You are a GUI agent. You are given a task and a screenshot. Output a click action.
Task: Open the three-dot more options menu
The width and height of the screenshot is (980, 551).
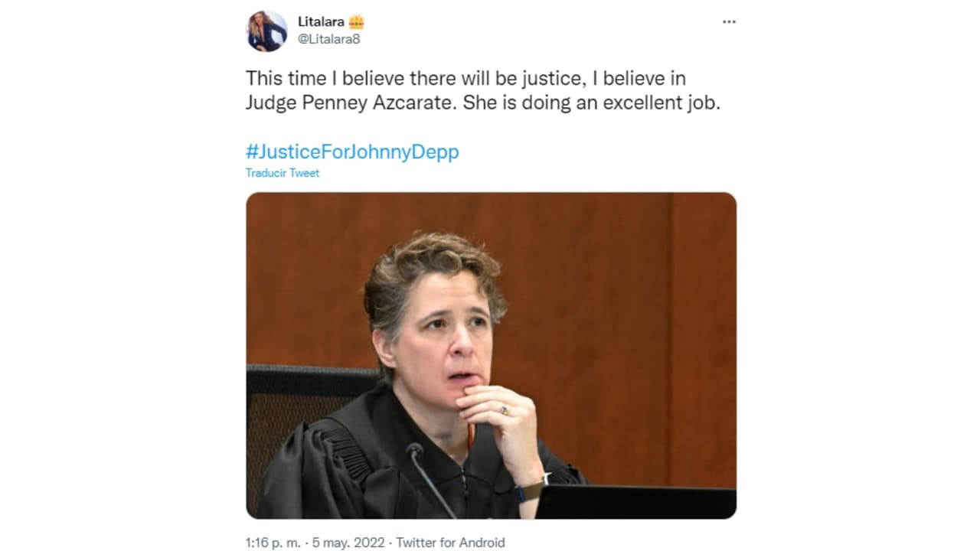pyautogui.click(x=729, y=22)
